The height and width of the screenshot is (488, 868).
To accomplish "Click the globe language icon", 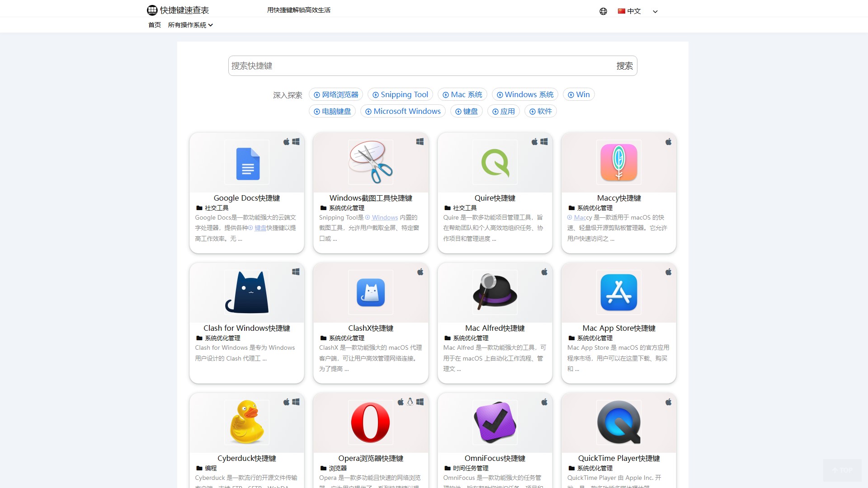I will [603, 11].
